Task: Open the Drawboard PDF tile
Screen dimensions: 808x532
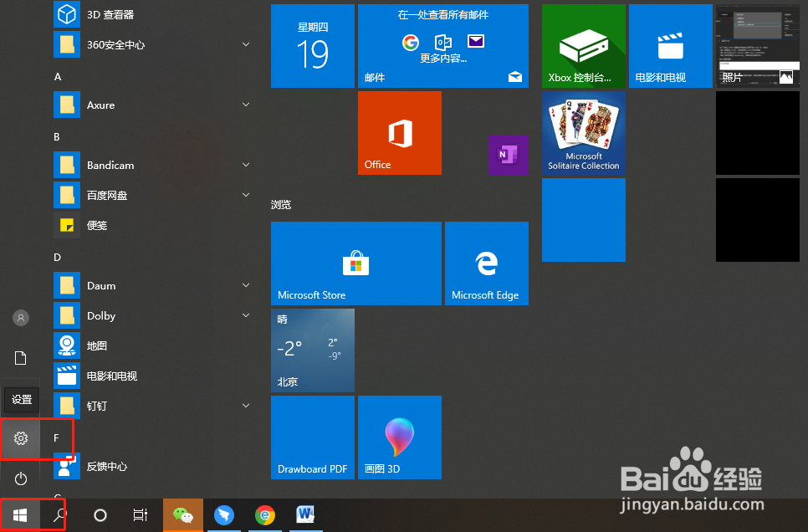Action: coord(313,437)
